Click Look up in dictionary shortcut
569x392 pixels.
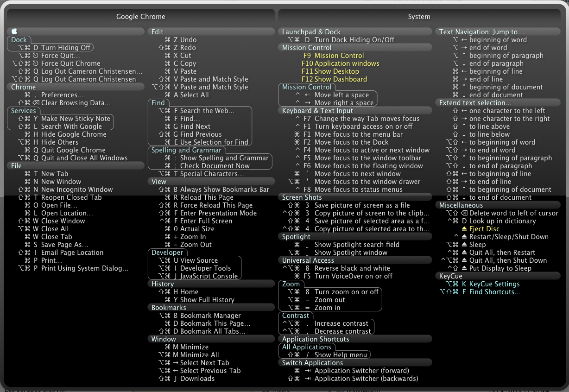click(x=492, y=221)
